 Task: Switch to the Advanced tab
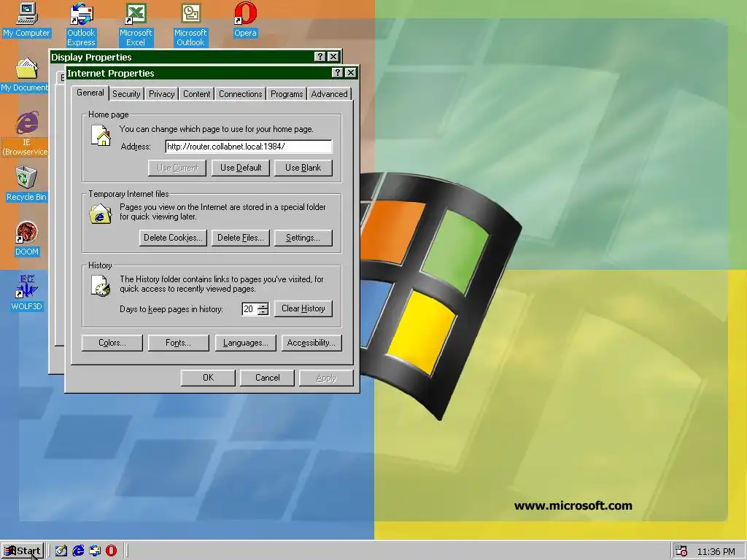[x=329, y=94]
